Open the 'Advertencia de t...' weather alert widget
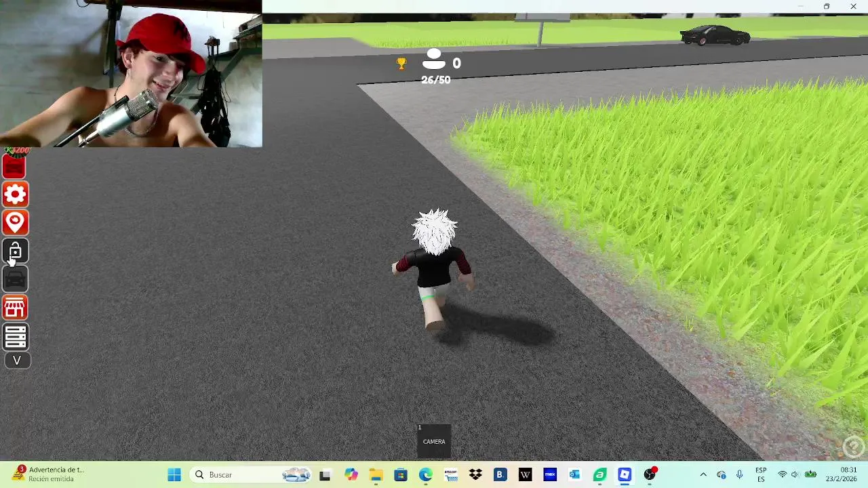Viewport: 868px width, 488px height. pos(49,474)
